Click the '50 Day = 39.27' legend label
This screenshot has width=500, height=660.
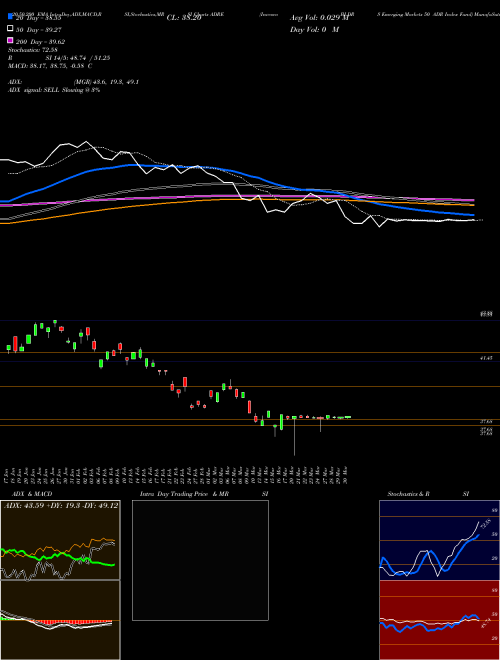[x=38, y=30]
